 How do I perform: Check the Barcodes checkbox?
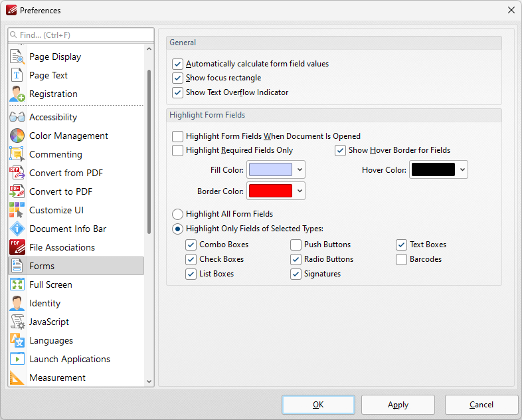click(x=402, y=259)
